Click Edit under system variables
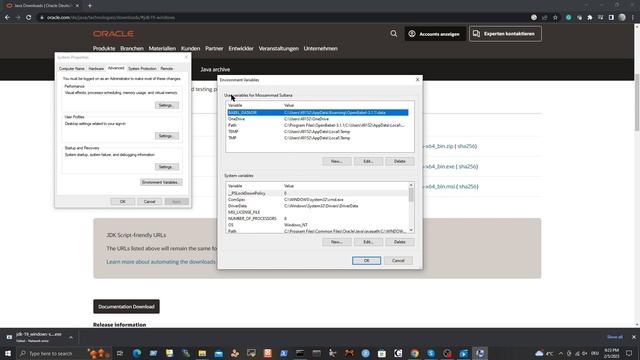Viewport: 640px width, 360px height. [x=368, y=242]
